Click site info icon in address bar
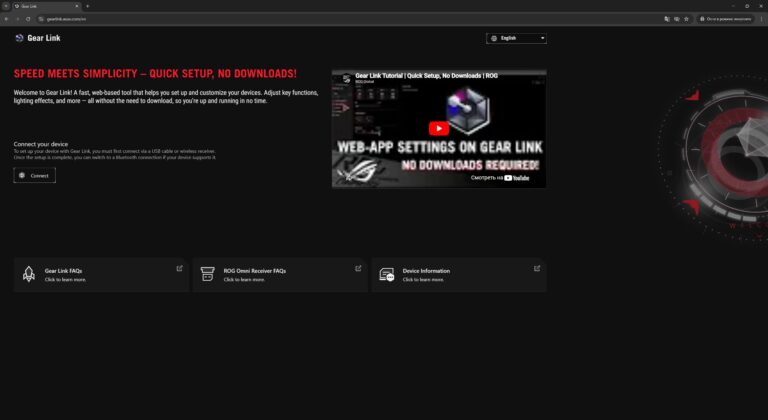Screen dimensions: 768x420 41,19
